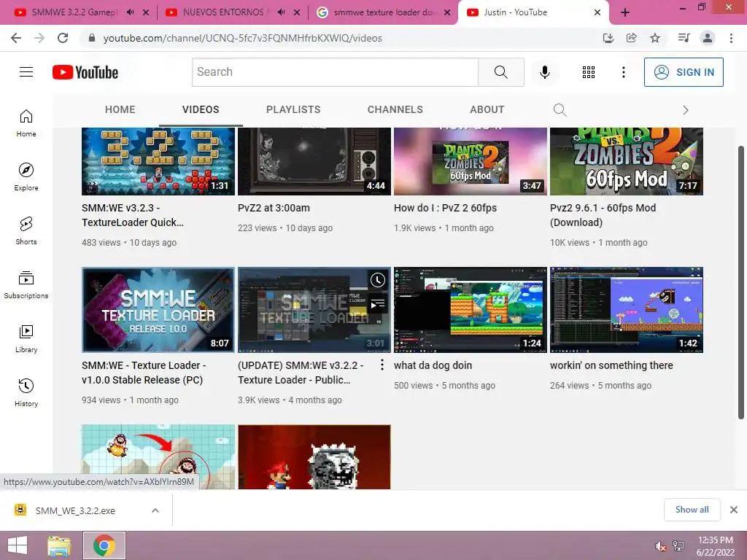The image size is (747, 560).
Task: Open Chrome three-dot menu
Action: pyautogui.click(x=731, y=38)
